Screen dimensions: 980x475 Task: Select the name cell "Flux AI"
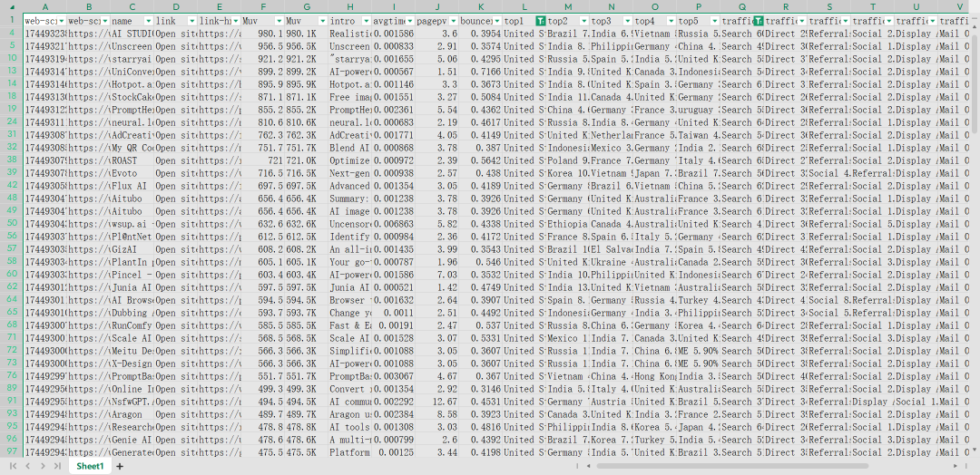[x=132, y=186]
